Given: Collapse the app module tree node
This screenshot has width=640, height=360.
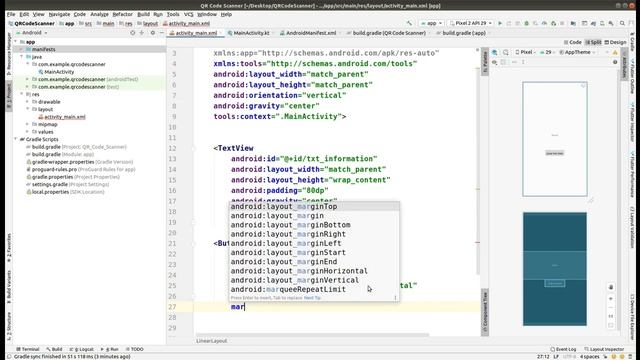Looking at the screenshot, I should pyautogui.click(x=16, y=42).
